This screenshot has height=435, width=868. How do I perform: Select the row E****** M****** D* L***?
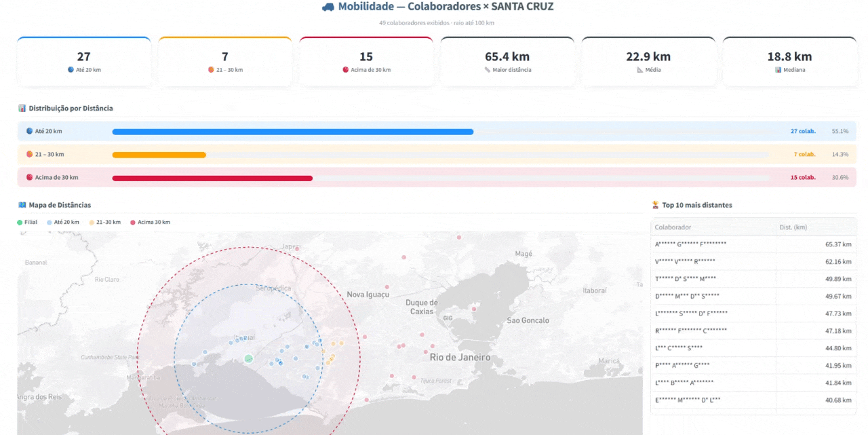[x=753, y=400]
